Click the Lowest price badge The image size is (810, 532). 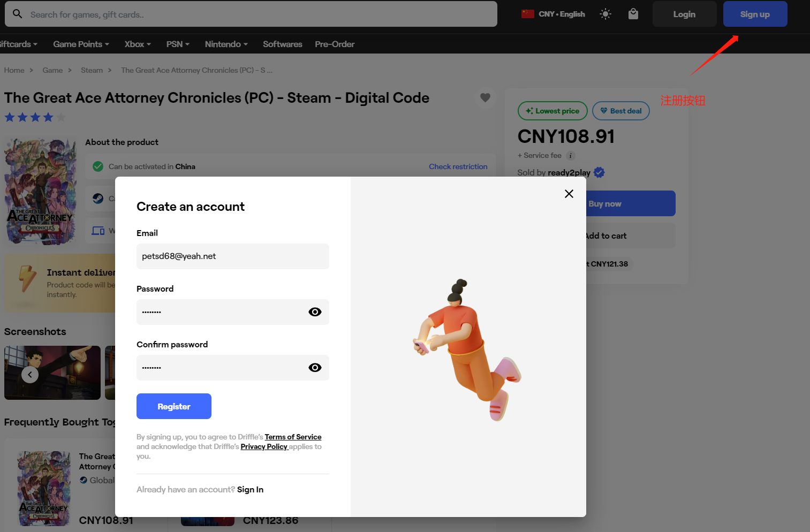coord(552,111)
